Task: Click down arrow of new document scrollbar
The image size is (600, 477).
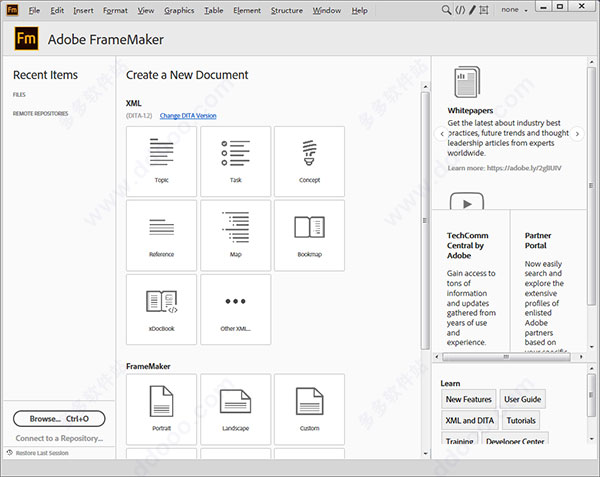Action: click(x=425, y=454)
